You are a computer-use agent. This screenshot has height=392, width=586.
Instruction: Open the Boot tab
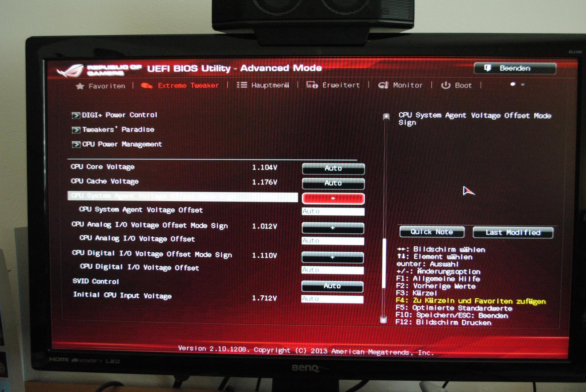pos(456,85)
